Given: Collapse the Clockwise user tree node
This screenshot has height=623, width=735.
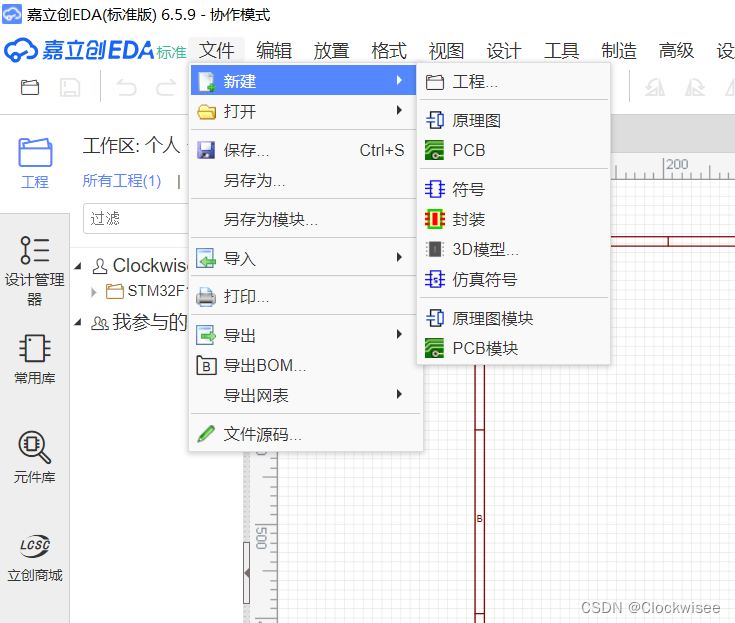Looking at the screenshot, I should [x=79, y=266].
